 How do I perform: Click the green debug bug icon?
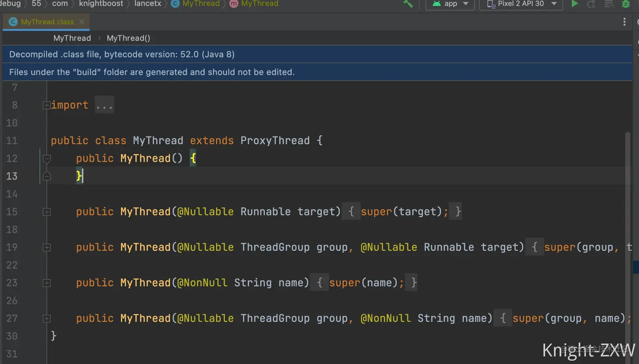(626, 4)
